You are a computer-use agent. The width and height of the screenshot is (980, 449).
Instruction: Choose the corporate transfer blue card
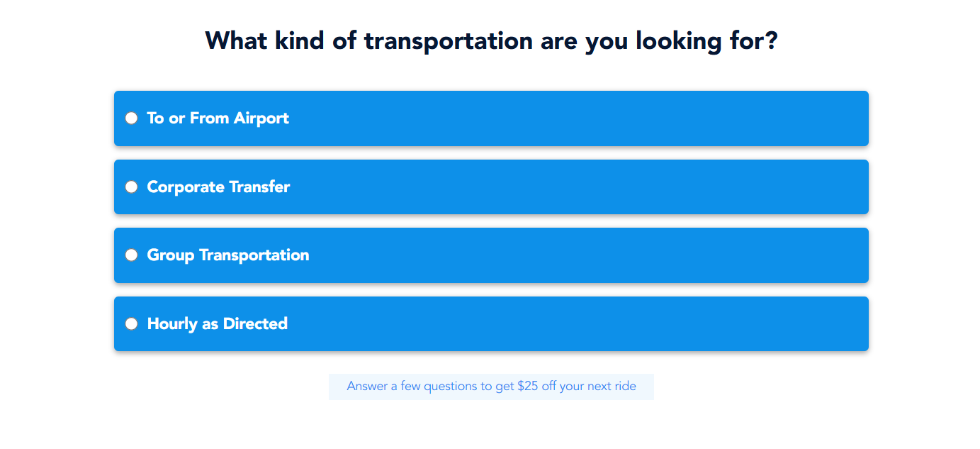[x=567, y=187]
